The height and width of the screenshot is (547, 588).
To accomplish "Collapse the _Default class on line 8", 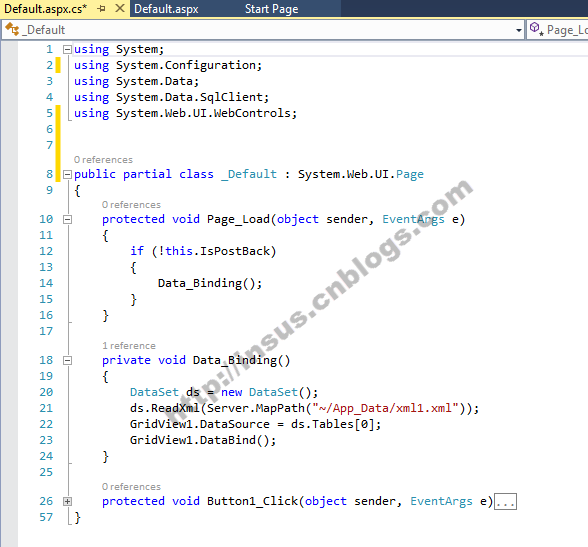I will coord(67,174).
